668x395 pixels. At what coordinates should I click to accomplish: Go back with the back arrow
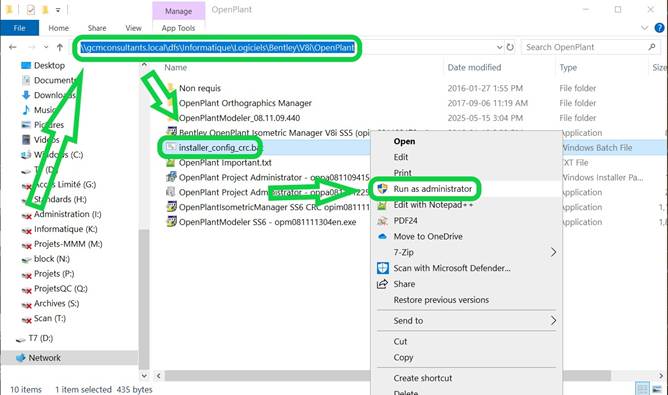point(13,47)
